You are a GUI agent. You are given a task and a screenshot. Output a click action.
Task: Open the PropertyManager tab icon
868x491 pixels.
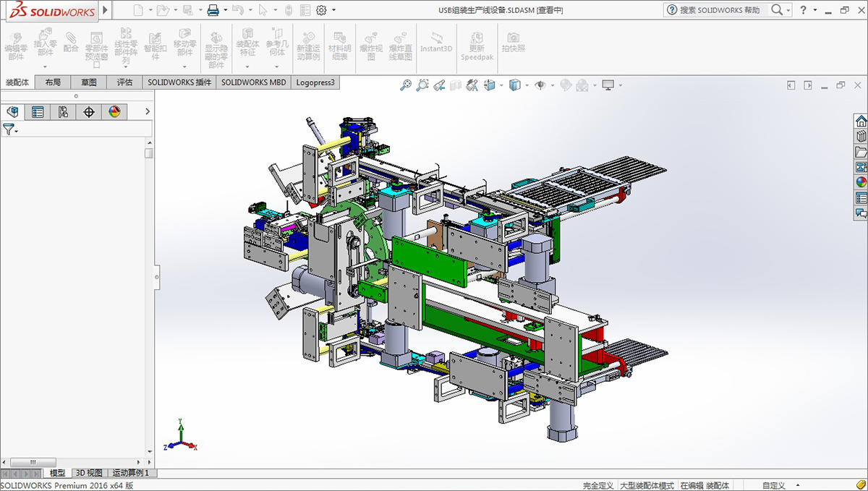[x=38, y=111]
